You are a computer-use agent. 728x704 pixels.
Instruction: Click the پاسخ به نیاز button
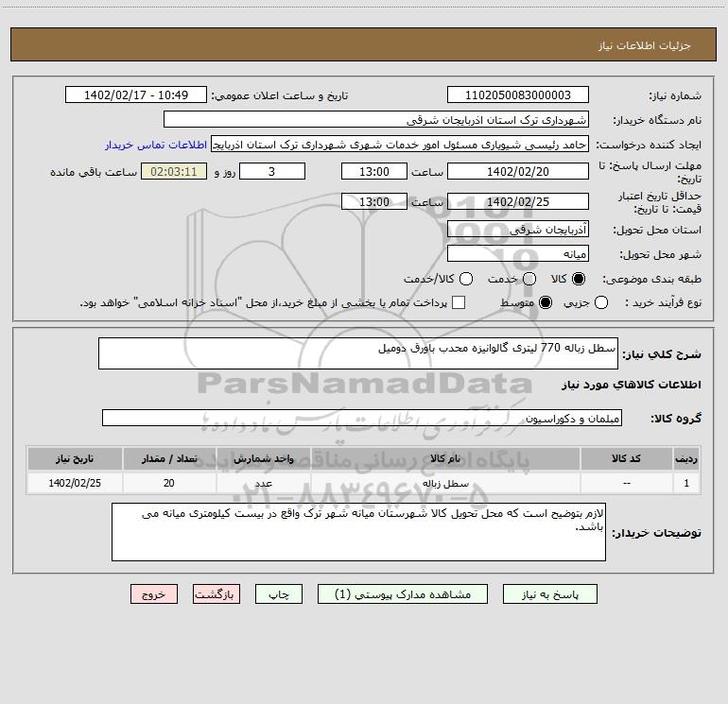549,594
